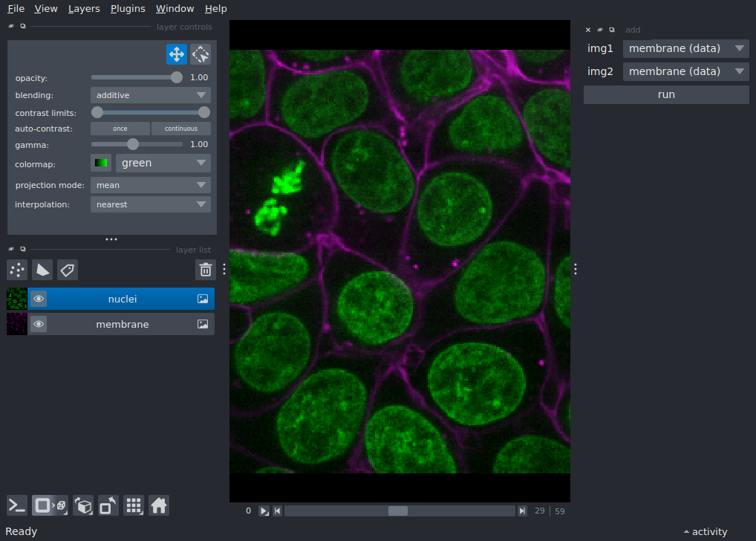Open the Plugins menu

click(128, 9)
